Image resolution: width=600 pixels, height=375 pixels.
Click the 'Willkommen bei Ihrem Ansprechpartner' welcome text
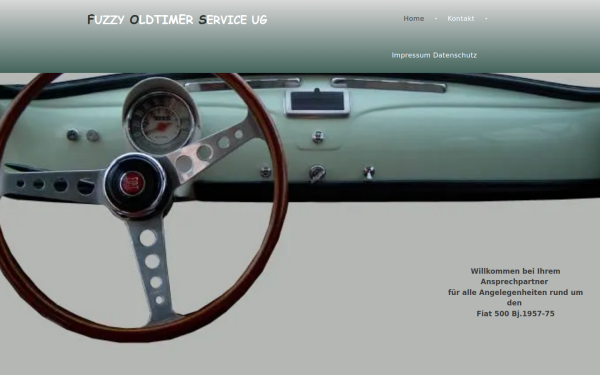pyautogui.click(x=515, y=276)
